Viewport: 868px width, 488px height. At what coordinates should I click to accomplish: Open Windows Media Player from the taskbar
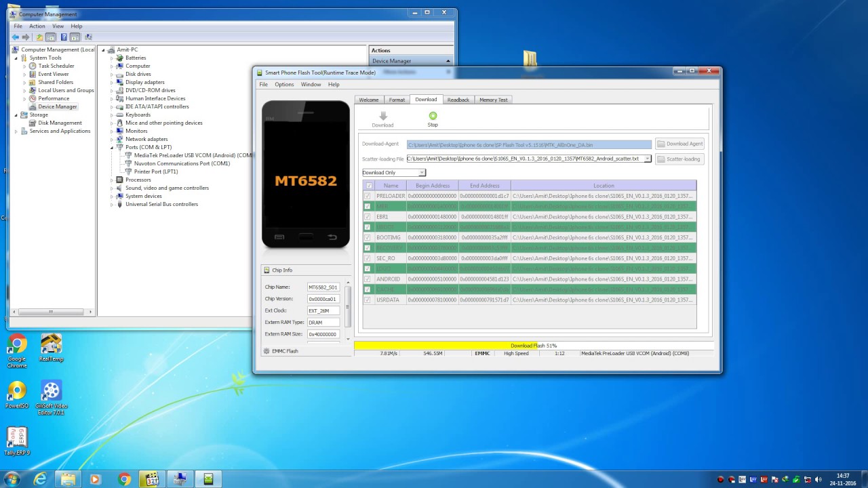click(x=95, y=479)
